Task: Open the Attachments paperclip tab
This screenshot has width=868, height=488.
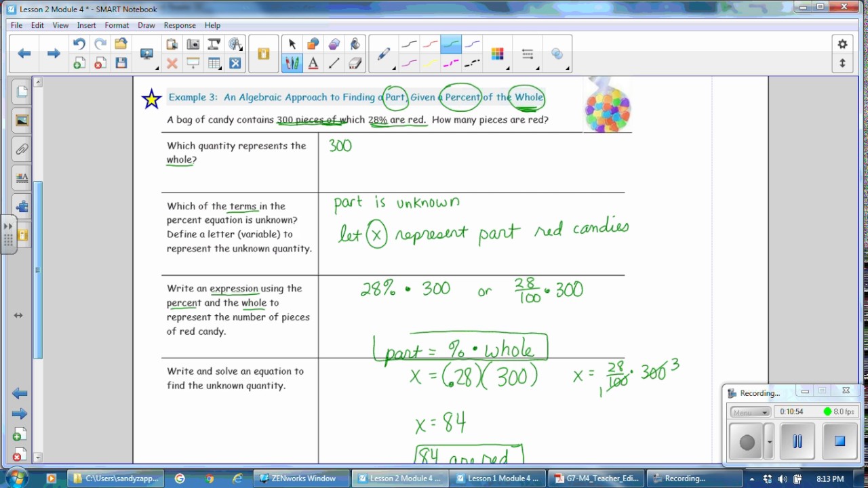Action: [x=22, y=149]
